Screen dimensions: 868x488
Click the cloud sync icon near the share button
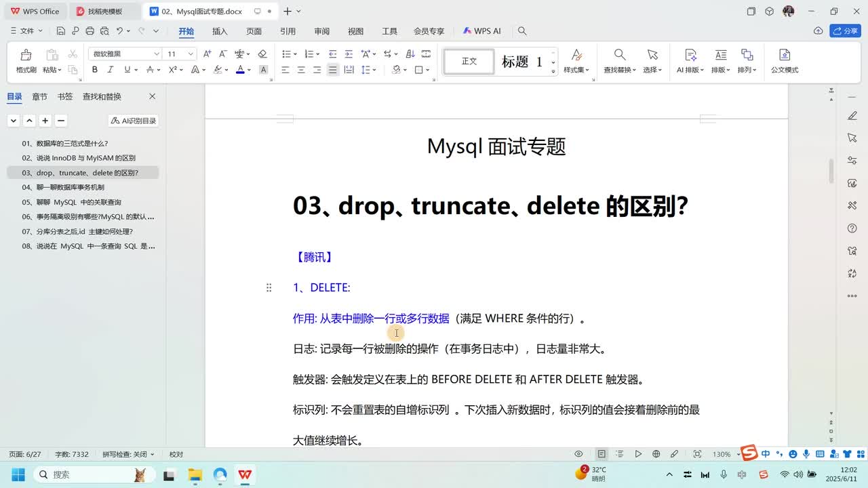tap(818, 31)
